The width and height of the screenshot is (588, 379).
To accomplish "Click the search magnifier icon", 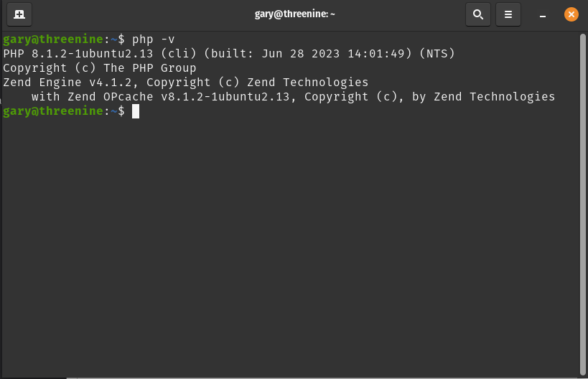I will click(477, 14).
